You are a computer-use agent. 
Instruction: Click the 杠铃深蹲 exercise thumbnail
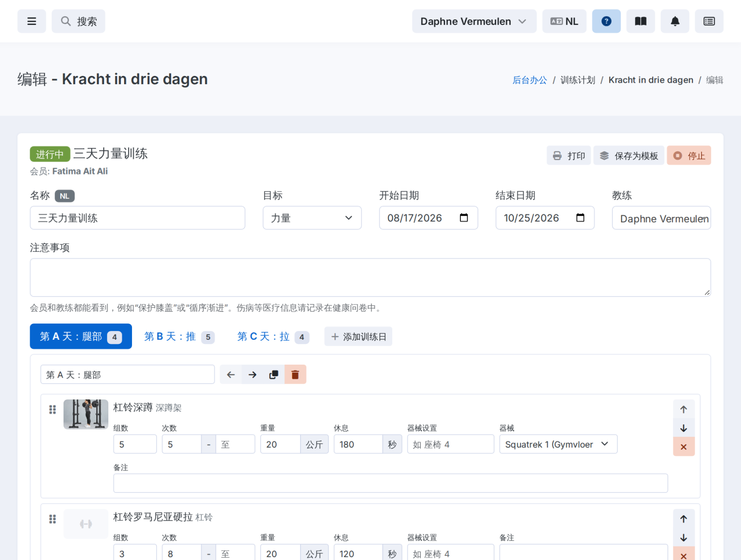click(86, 414)
